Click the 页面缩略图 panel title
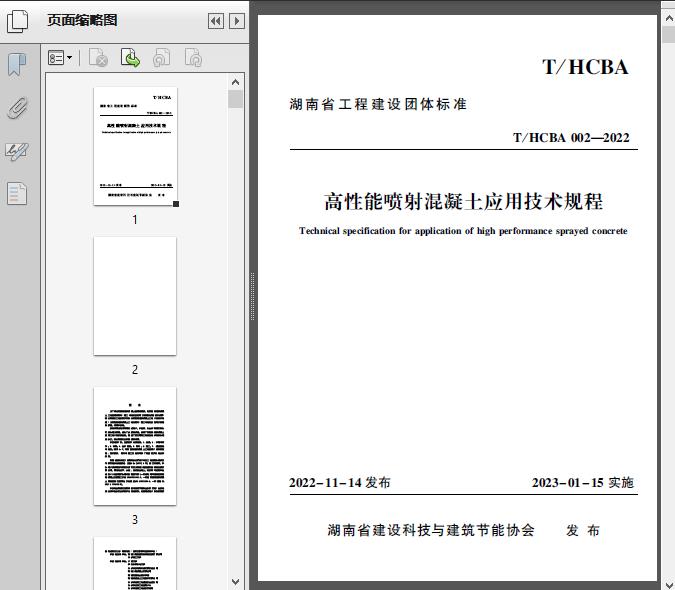675x590 pixels. (82, 20)
